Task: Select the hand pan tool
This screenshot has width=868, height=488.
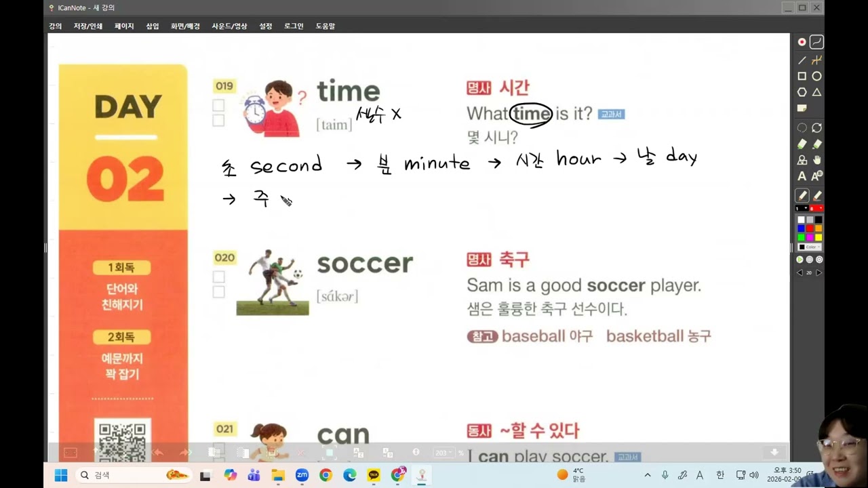Action: [816, 160]
